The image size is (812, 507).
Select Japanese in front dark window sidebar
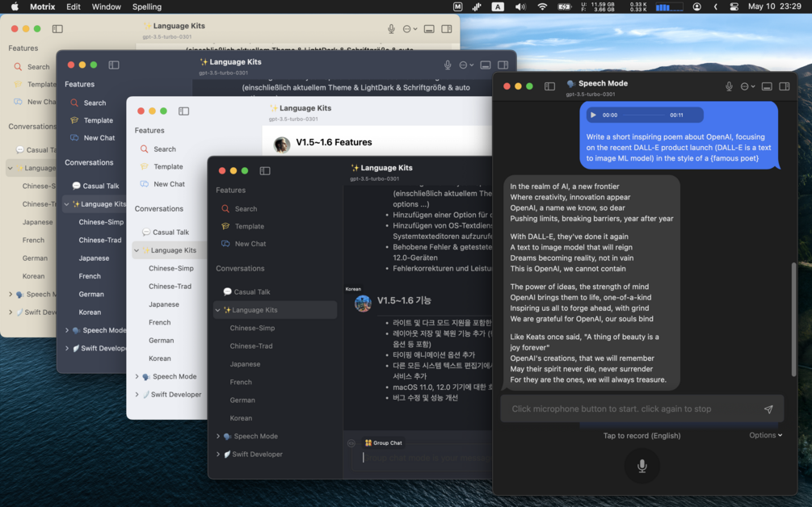(245, 364)
